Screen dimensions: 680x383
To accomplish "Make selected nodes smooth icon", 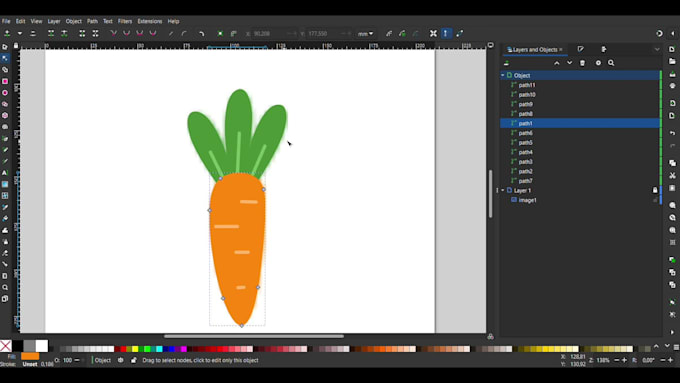I will coord(127,33).
